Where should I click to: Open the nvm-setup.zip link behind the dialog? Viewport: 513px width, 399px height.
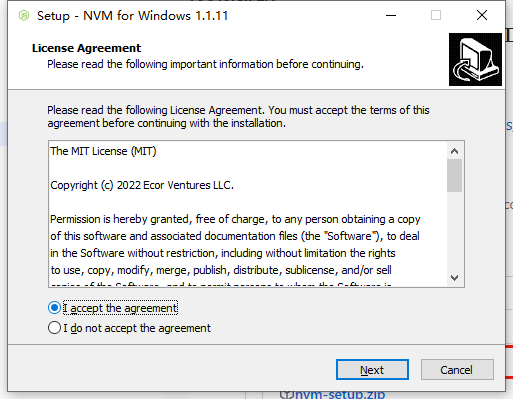point(340,394)
